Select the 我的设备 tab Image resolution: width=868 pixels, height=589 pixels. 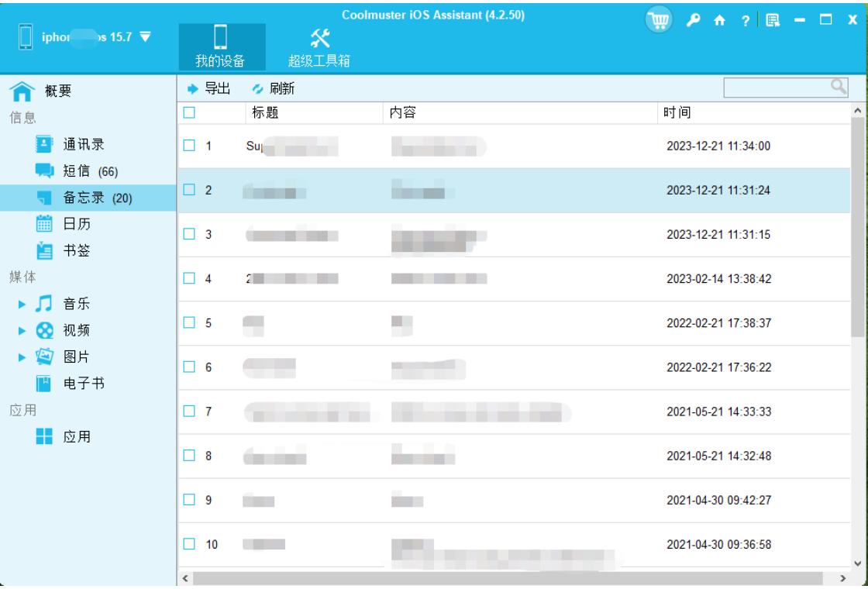pos(221,47)
